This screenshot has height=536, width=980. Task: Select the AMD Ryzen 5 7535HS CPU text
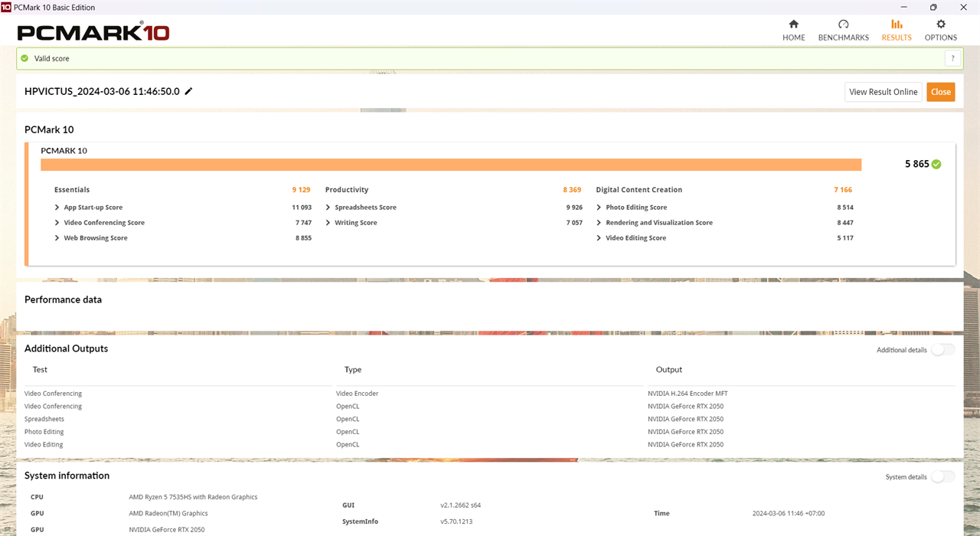tap(193, 497)
